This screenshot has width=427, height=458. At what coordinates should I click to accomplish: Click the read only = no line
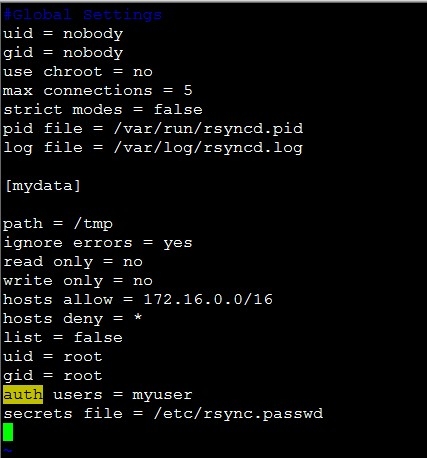click(x=73, y=262)
